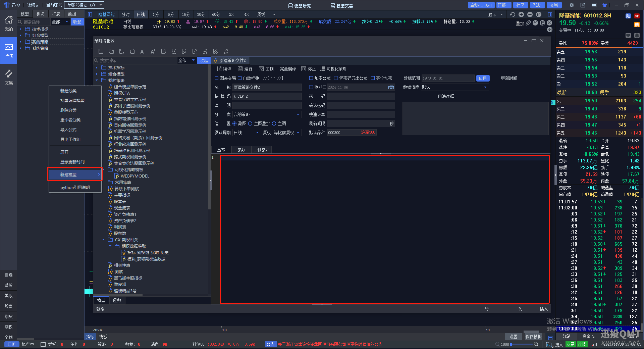Select the 主图 radio button
Viewport: 644px width, 349px height.
274,123
